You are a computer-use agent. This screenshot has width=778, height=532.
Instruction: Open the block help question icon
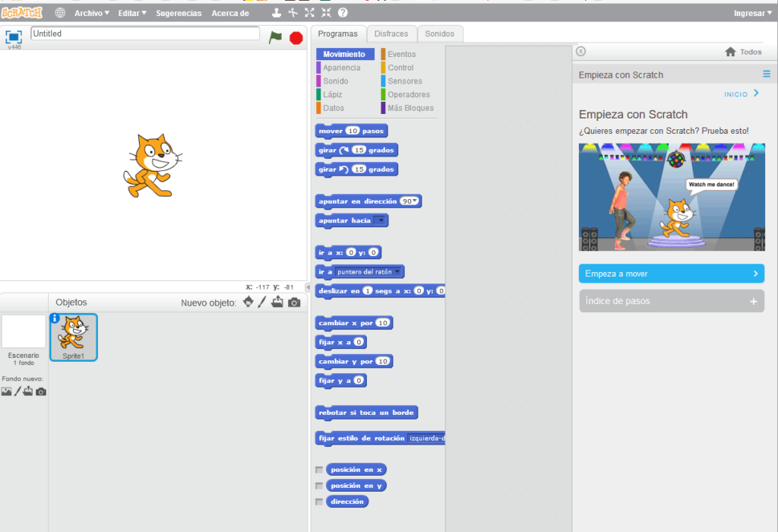[343, 13]
